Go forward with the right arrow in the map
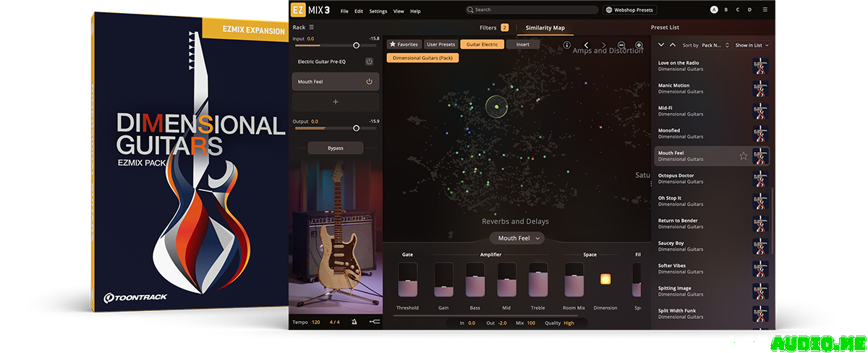The height and width of the screenshot is (353, 868). 605,45
